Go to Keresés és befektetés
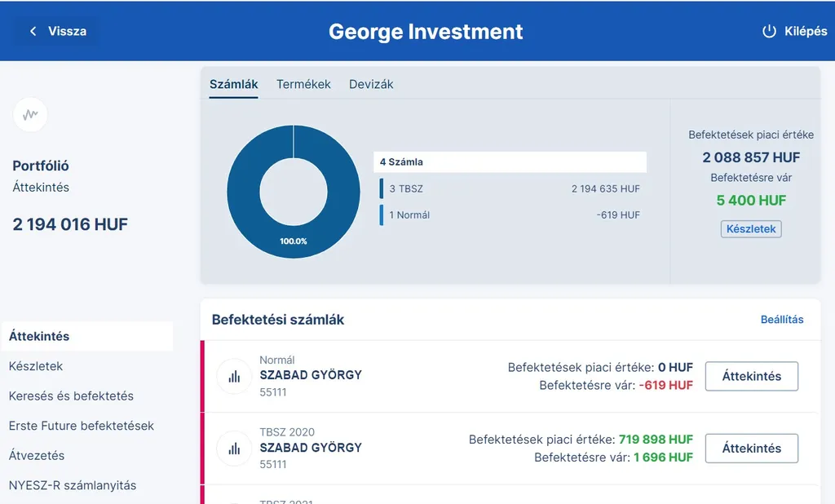This screenshot has width=835, height=504. tap(71, 396)
